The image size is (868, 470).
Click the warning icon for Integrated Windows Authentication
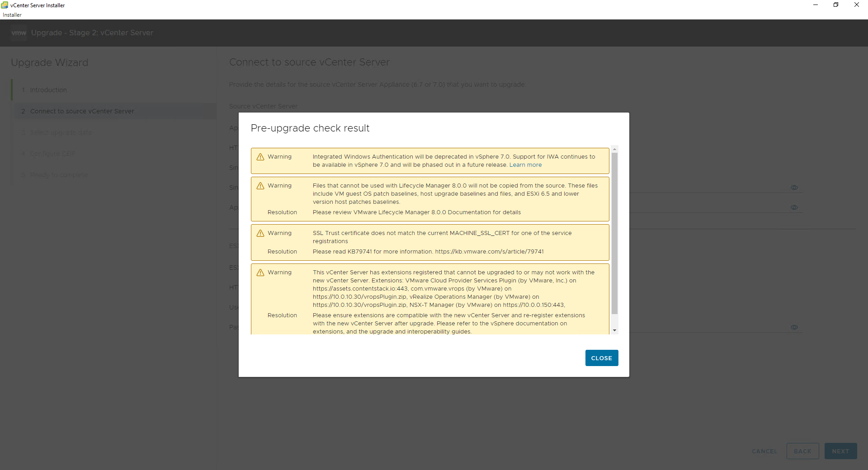[x=260, y=157]
